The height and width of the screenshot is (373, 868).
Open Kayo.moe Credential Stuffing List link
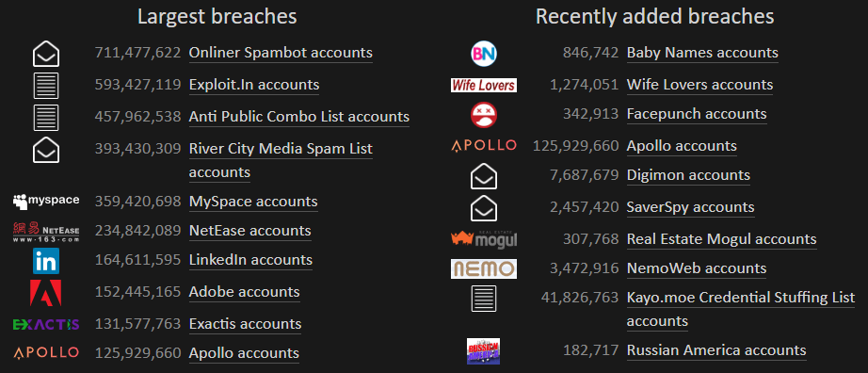pyautogui.click(x=741, y=309)
